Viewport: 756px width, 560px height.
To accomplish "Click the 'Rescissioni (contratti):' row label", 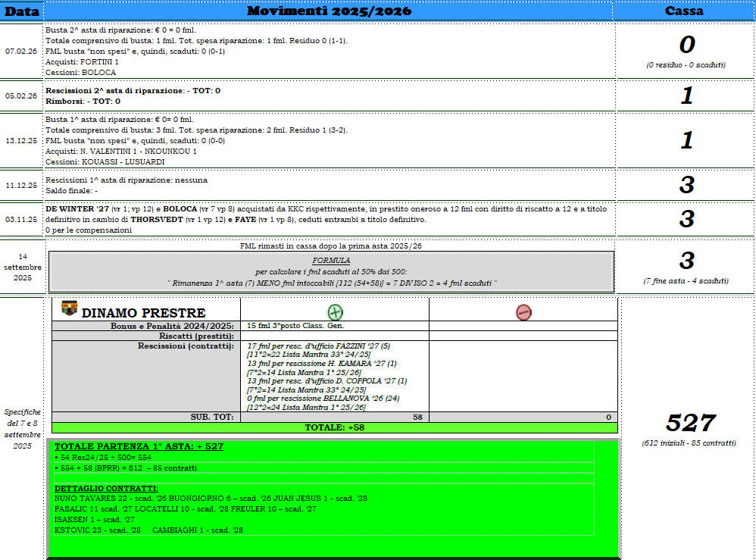I will (186, 346).
